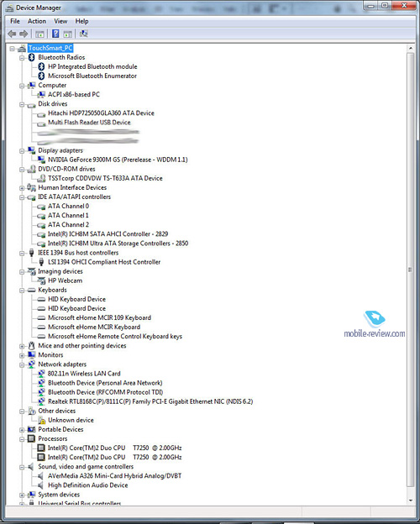Click the IEEE 1394 Bus host controllers icon
This screenshot has width=420, height=524.
31,253
